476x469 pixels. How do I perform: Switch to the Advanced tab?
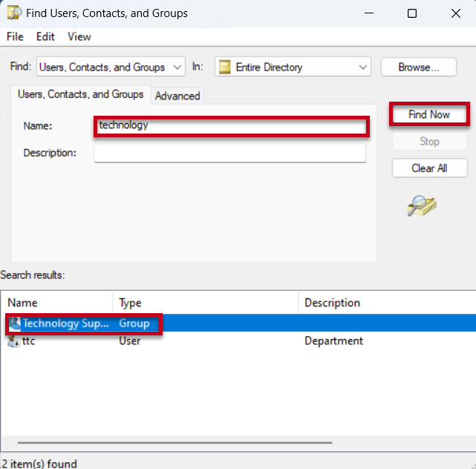tap(177, 96)
